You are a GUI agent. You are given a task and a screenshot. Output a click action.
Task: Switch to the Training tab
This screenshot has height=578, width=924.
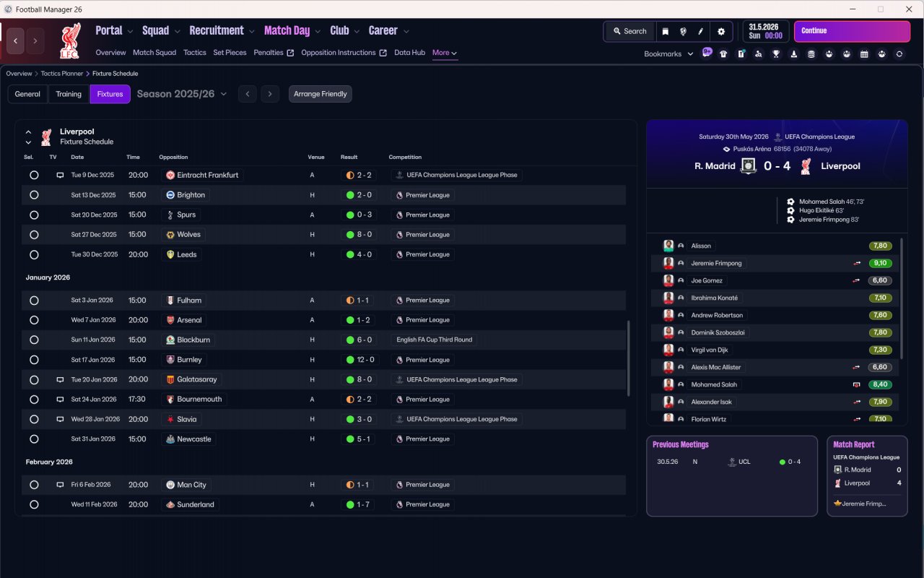pos(69,94)
